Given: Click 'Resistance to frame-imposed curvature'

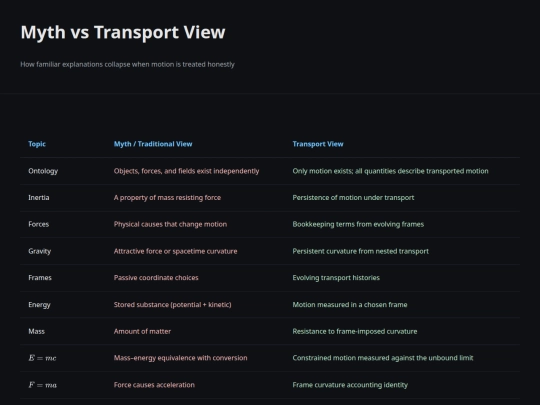Looking at the screenshot, I should click(355, 331).
